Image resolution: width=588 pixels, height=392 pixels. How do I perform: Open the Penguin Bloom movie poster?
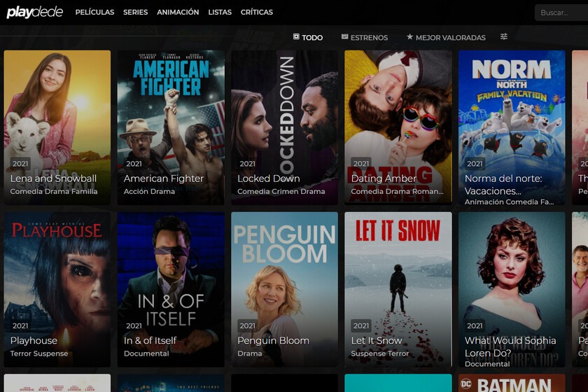tap(285, 289)
